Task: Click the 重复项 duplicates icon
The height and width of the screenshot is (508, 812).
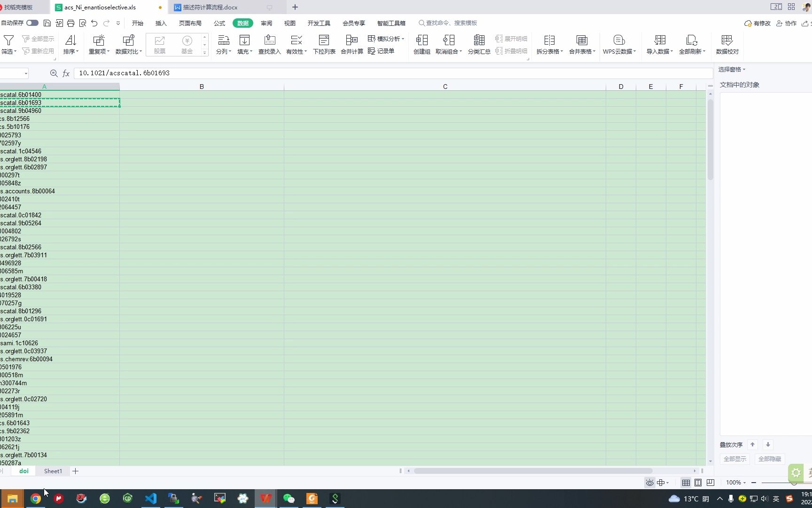Action: pyautogui.click(x=99, y=40)
